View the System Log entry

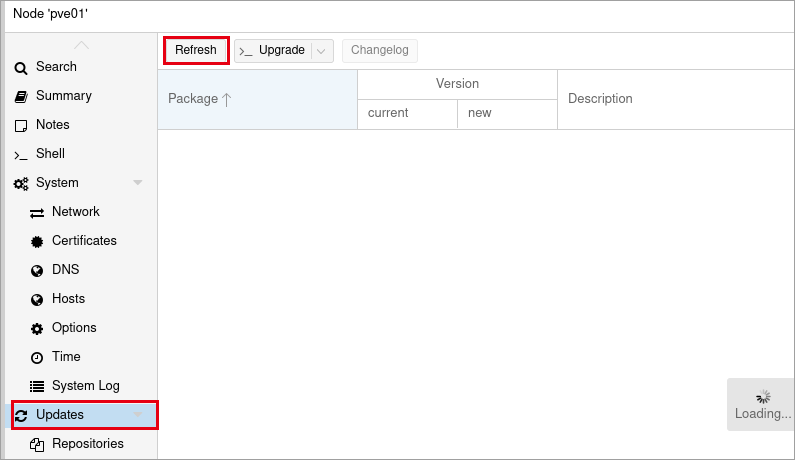(x=86, y=385)
